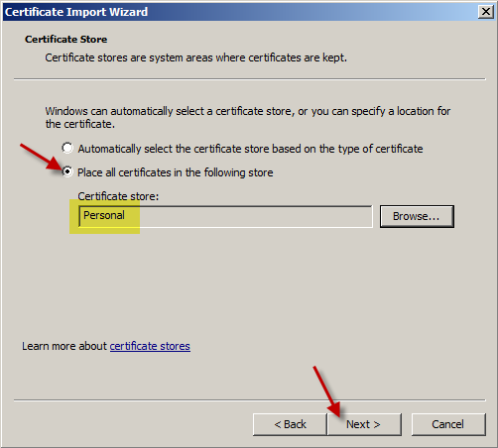Viewport: 498px width, 448px height.
Task: Click the Certificate store field showing Personal
Action: 225,216
